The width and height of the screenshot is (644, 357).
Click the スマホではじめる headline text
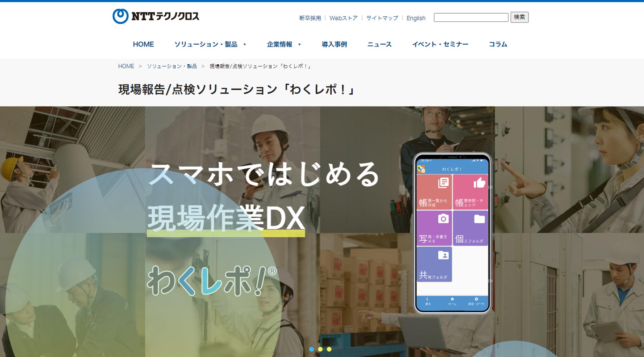pos(264,174)
